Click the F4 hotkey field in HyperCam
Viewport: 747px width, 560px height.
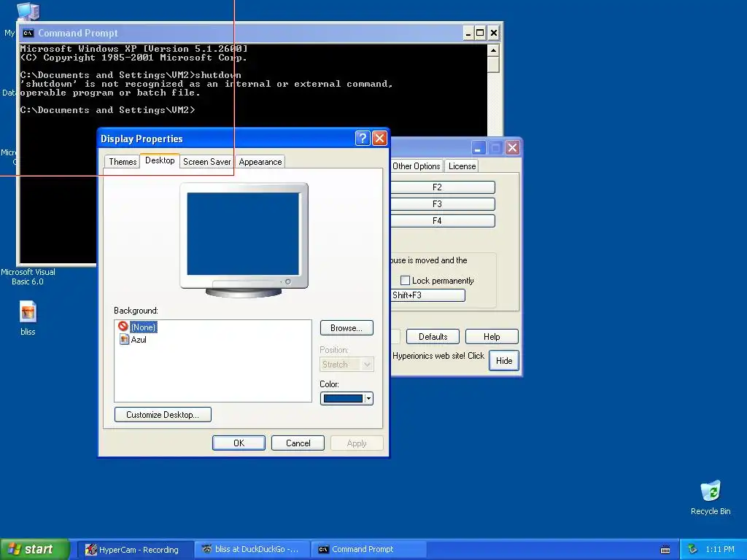pyautogui.click(x=443, y=220)
